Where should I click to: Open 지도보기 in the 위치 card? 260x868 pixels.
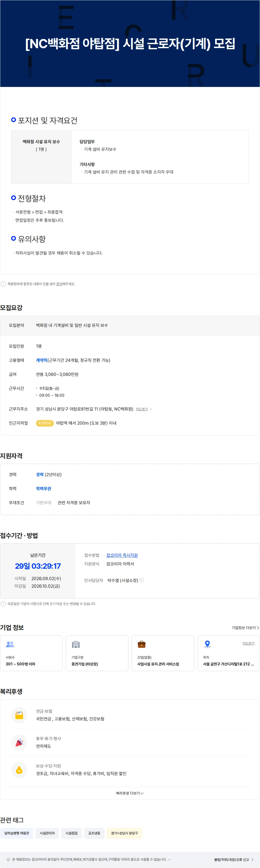click(x=248, y=643)
